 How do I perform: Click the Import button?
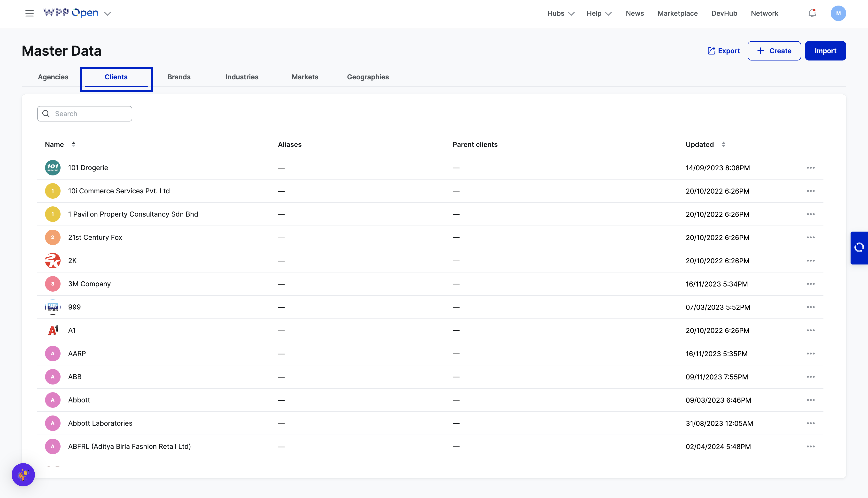pyautogui.click(x=825, y=51)
